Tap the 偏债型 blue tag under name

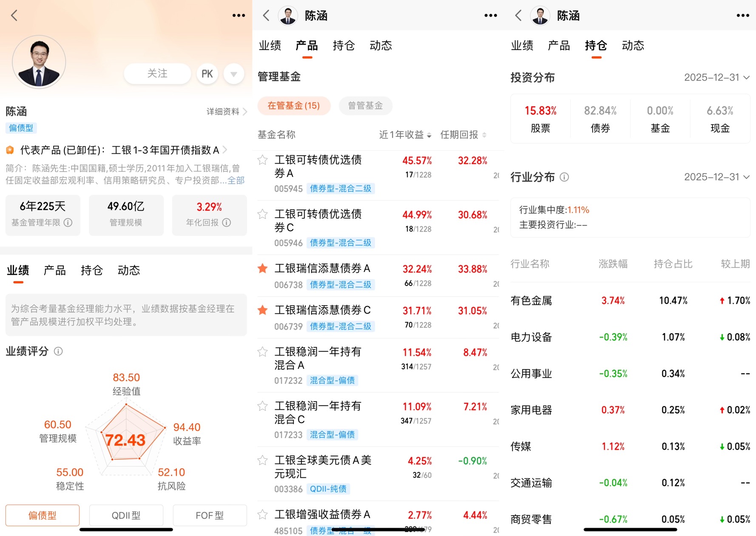coord(21,128)
